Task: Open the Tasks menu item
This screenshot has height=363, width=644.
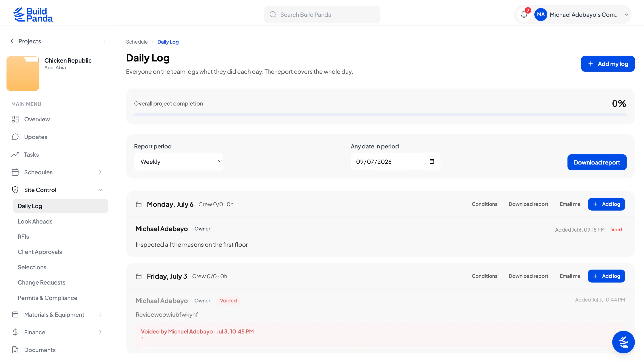Action: pyautogui.click(x=31, y=154)
